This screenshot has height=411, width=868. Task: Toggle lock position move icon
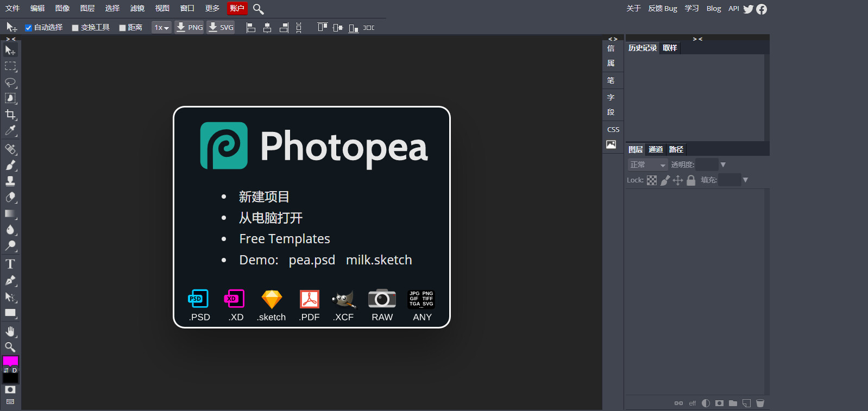tap(678, 180)
